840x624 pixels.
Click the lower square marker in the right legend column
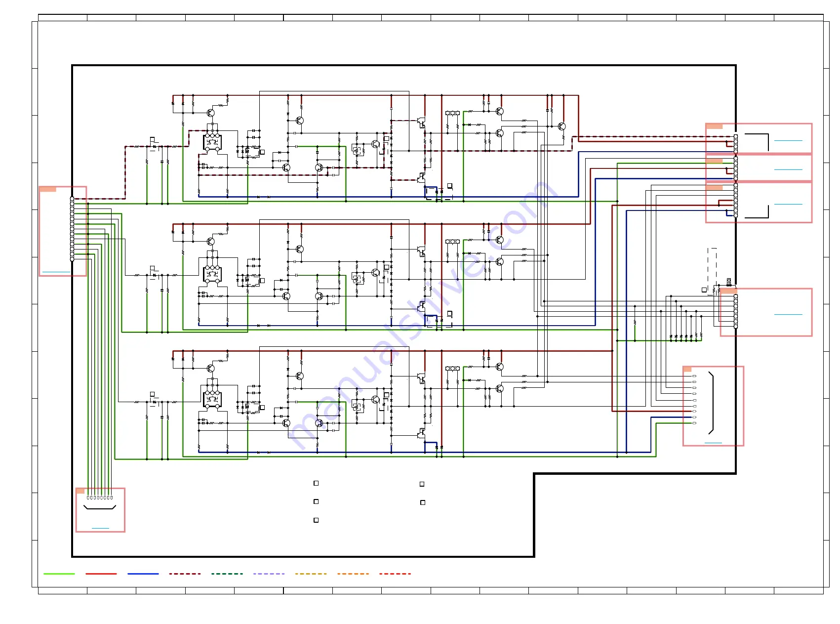coord(423,502)
